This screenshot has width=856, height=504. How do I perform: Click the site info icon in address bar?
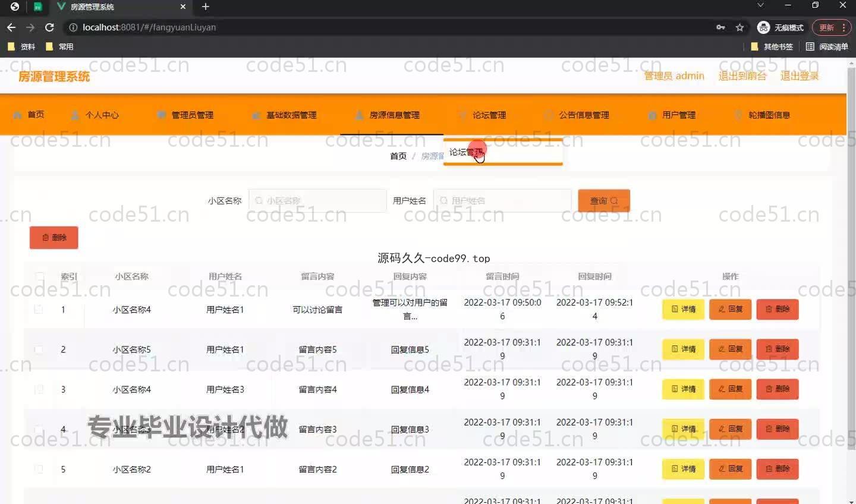(x=73, y=27)
